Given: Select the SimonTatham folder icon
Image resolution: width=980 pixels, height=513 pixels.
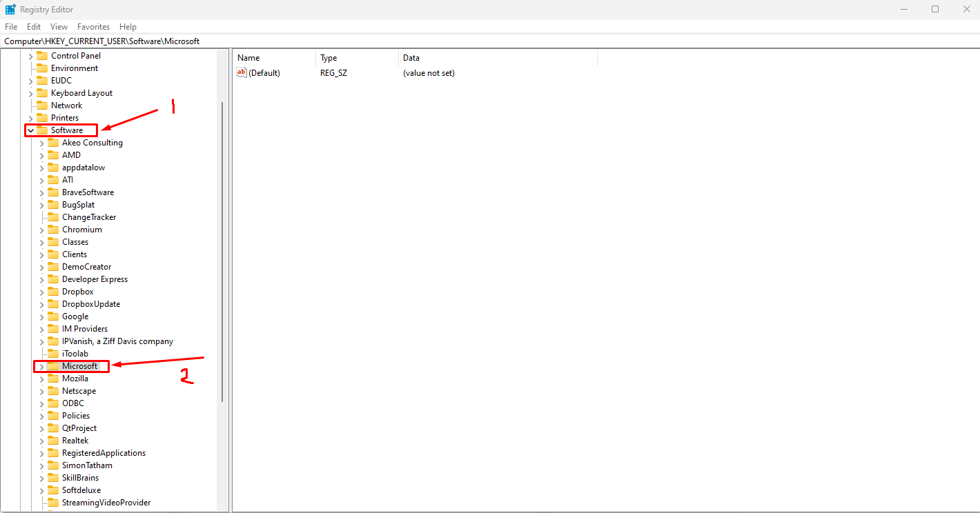Looking at the screenshot, I should pyautogui.click(x=53, y=465).
